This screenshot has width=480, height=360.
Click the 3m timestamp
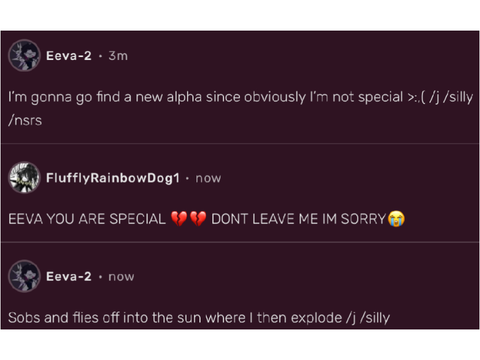point(118,56)
